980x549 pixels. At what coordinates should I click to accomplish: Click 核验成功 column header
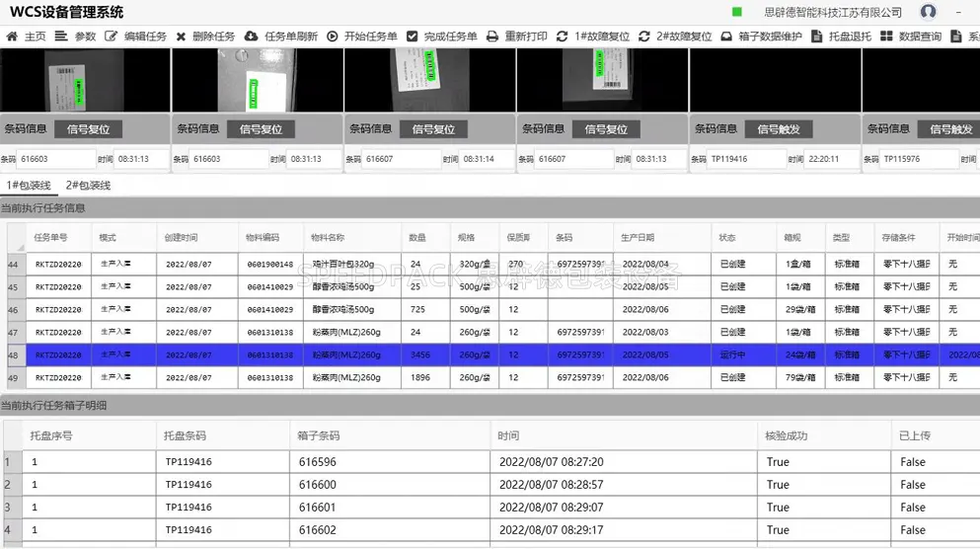(x=824, y=435)
